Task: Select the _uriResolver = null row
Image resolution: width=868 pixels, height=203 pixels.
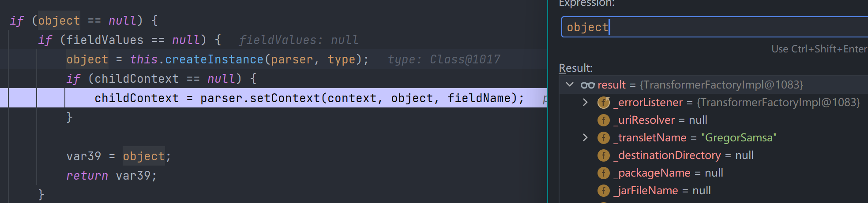Action: pos(714,120)
